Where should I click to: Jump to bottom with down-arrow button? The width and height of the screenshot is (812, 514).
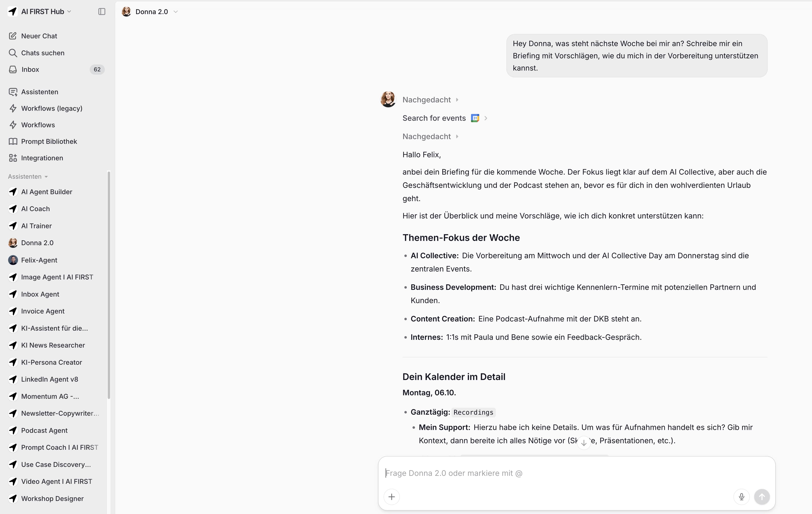pyautogui.click(x=584, y=443)
